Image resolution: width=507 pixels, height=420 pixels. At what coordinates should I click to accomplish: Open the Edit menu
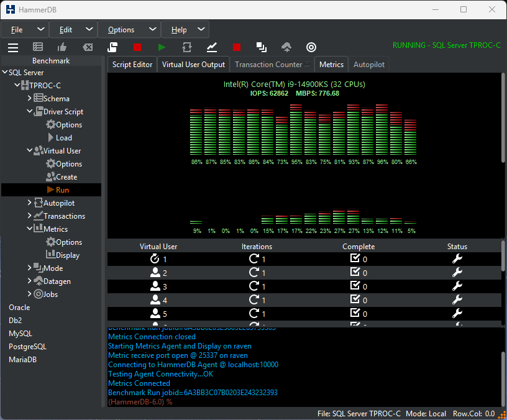pyautogui.click(x=73, y=30)
